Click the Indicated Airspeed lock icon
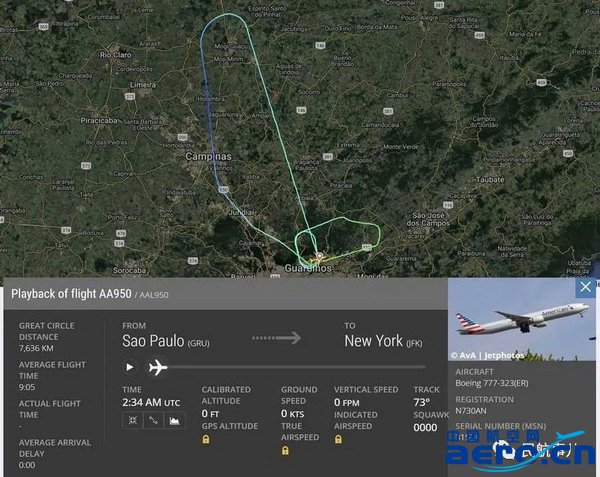This screenshot has width=600, height=477. tap(338, 439)
